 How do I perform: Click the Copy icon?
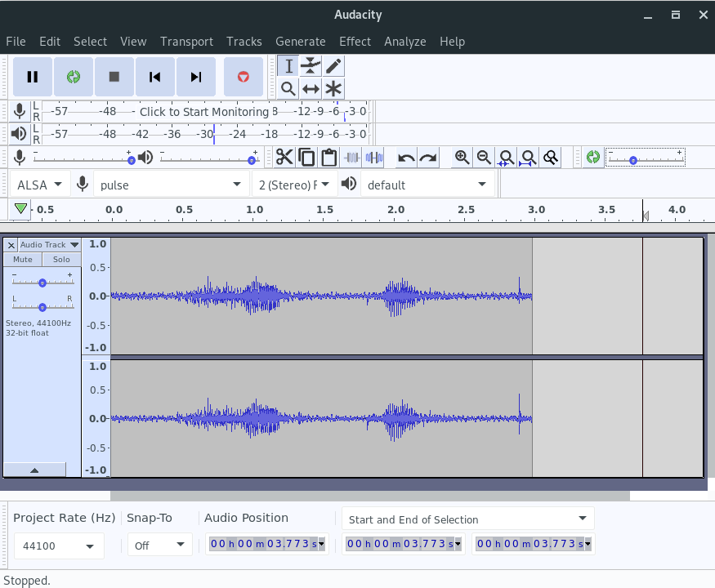pyautogui.click(x=306, y=158)
